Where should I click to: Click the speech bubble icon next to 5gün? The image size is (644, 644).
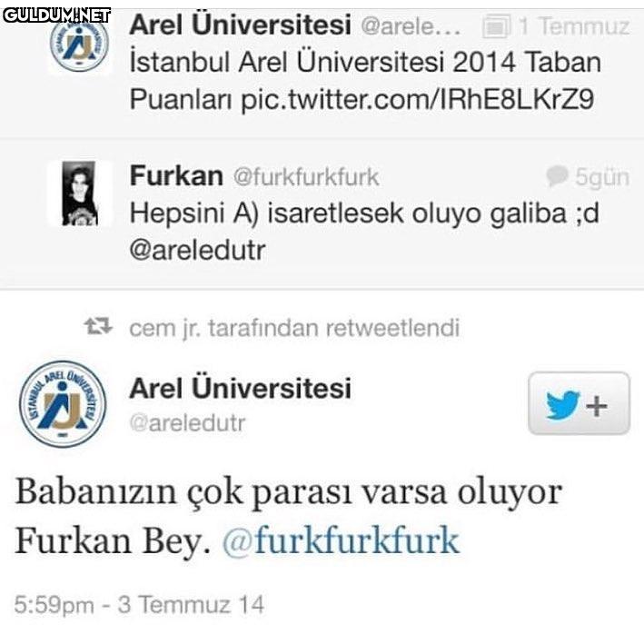click(557, 176)
